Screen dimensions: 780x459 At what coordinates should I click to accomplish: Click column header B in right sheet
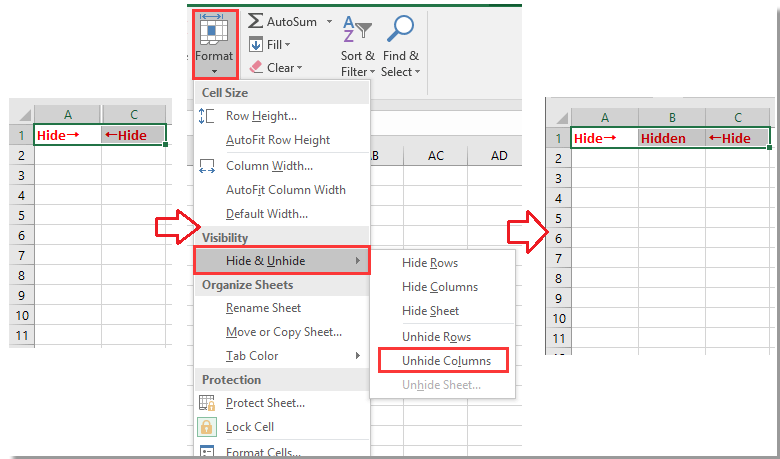coord(672,117)
